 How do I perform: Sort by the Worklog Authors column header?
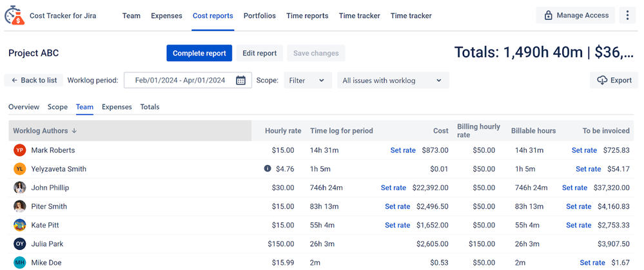tap(130, 130)
